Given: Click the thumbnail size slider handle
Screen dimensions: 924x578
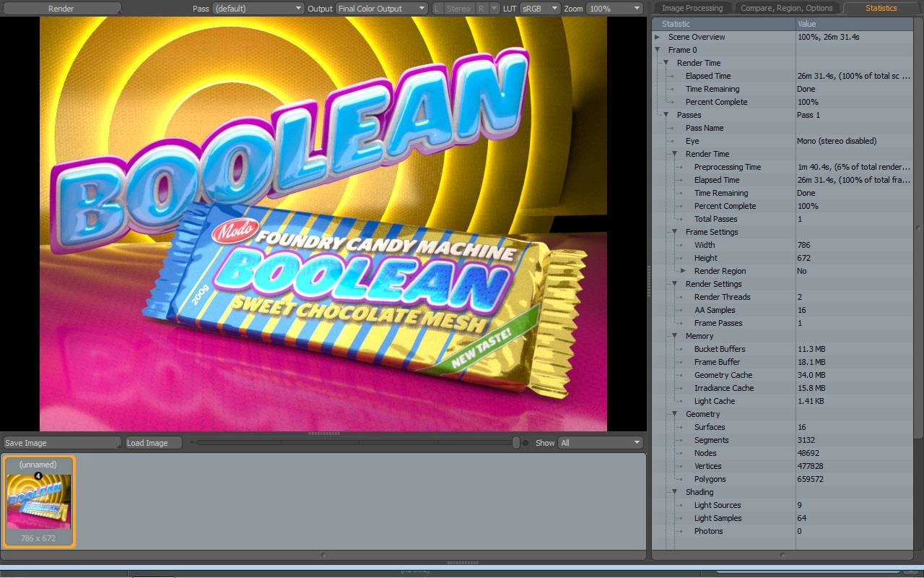Looking at the screenshot, I should coord(516,442).
